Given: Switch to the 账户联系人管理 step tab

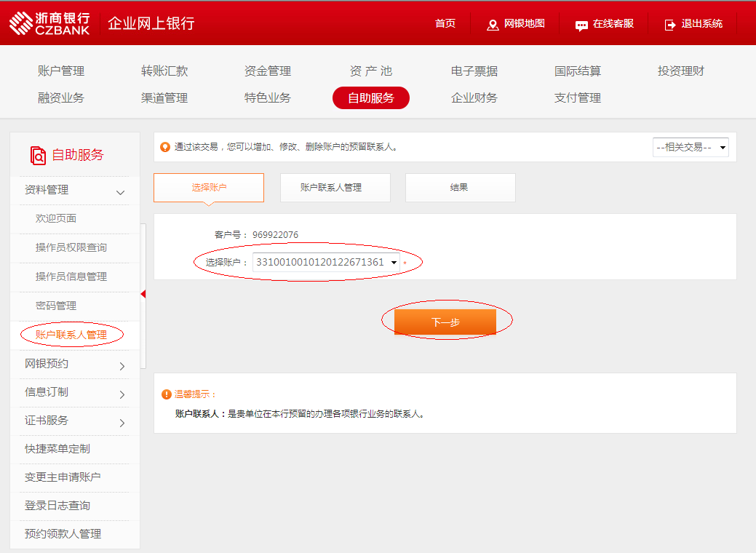Looking at the screenshot, I should [335, 188].
